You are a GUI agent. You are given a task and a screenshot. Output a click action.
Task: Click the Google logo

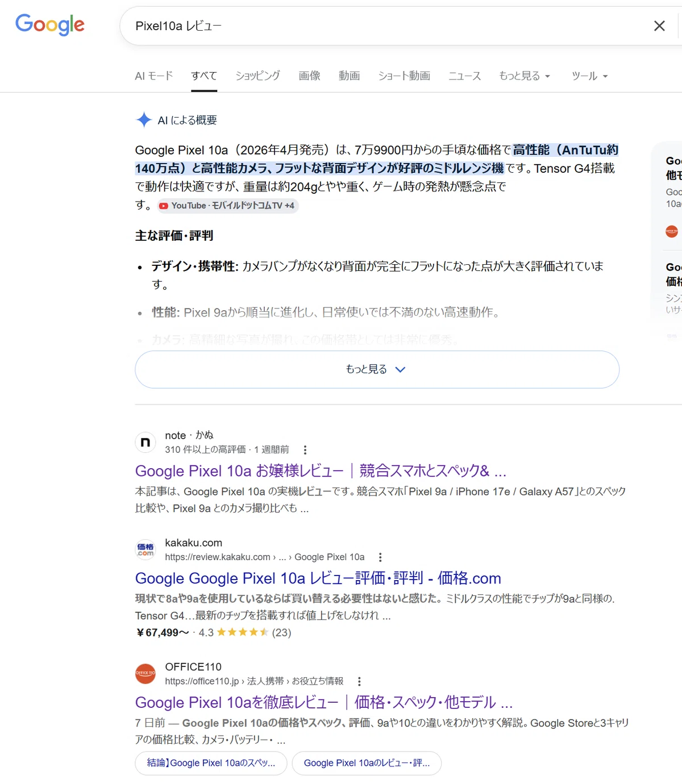tap(50, 25)
